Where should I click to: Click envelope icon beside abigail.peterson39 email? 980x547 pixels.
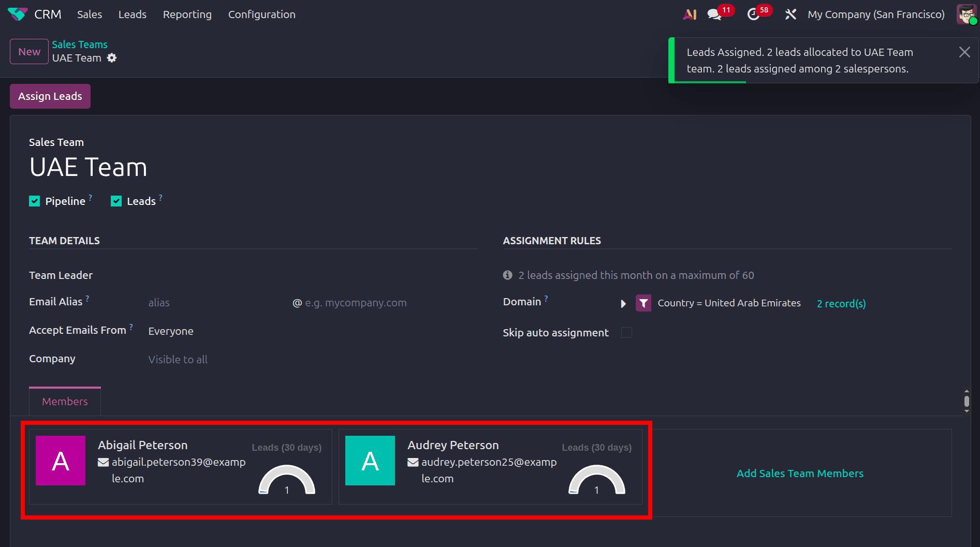[x=104, y=462]
